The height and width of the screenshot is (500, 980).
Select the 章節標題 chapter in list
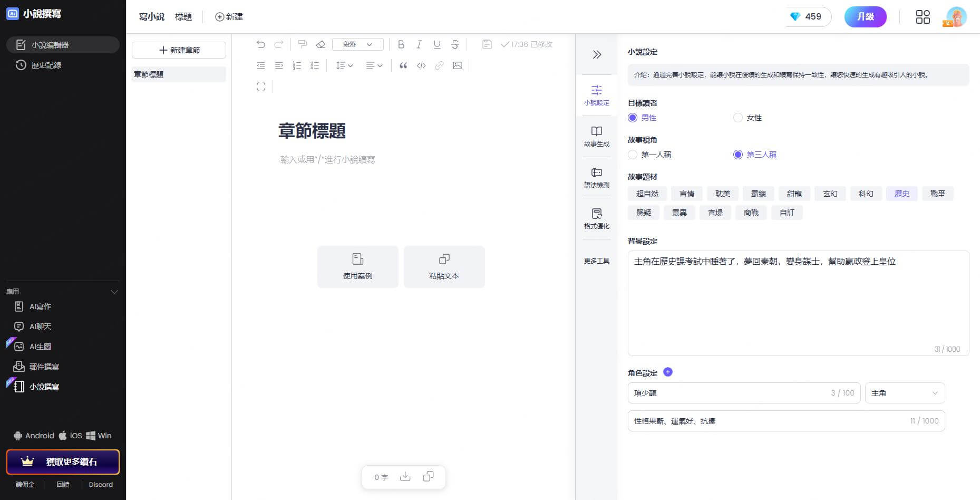(179, 74)
